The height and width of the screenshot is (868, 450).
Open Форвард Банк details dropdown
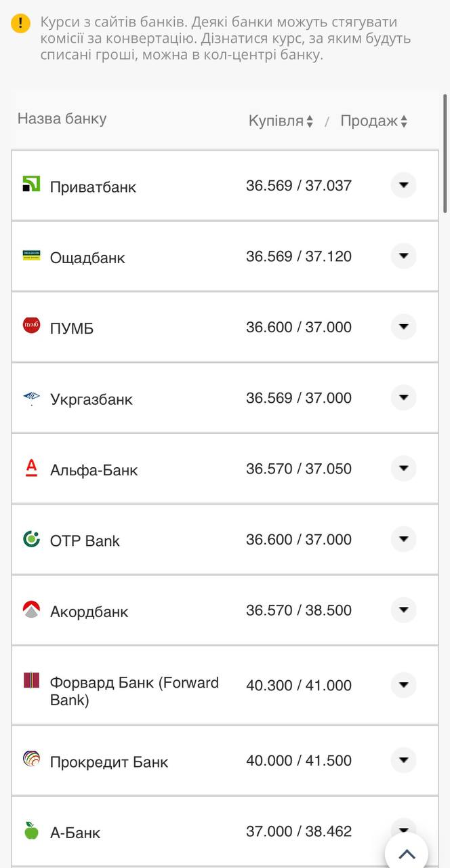point(403,685)
